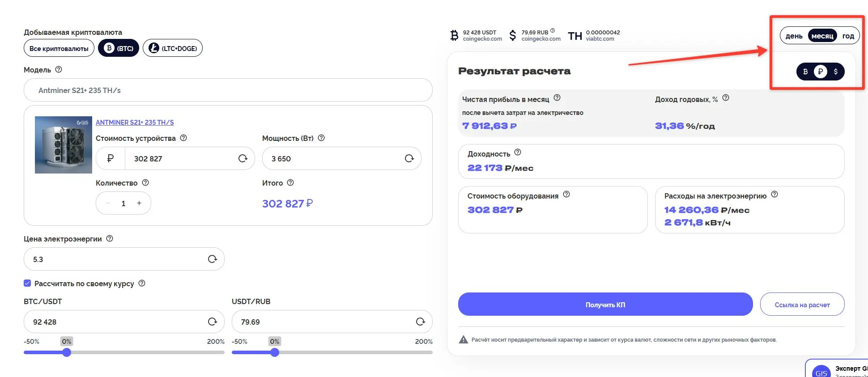Reset electricity price to default
Image resolution: width=868 pixels, height=377 pixels.
tap(213, 259)
